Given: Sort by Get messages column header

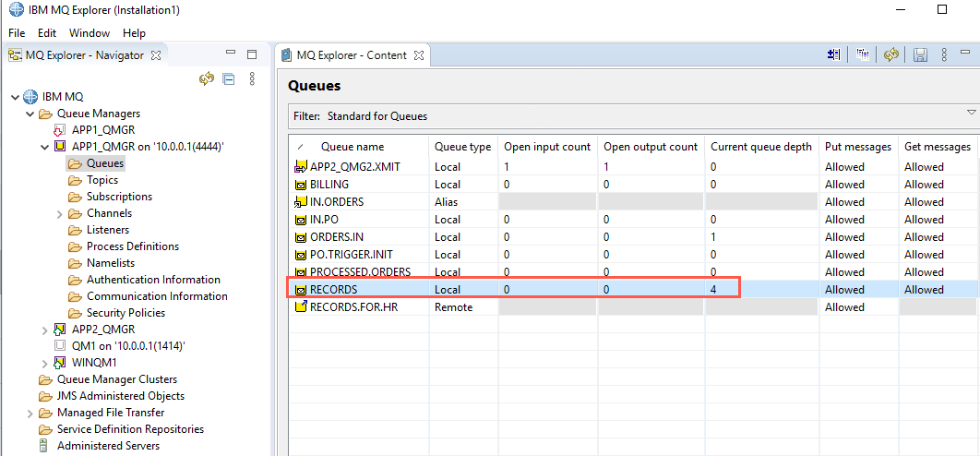Looking at the screenshot, I should (938, 147).
